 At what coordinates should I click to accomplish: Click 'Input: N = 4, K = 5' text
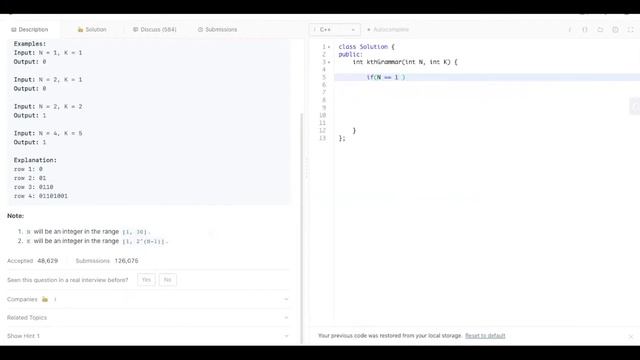coord(48,133)
